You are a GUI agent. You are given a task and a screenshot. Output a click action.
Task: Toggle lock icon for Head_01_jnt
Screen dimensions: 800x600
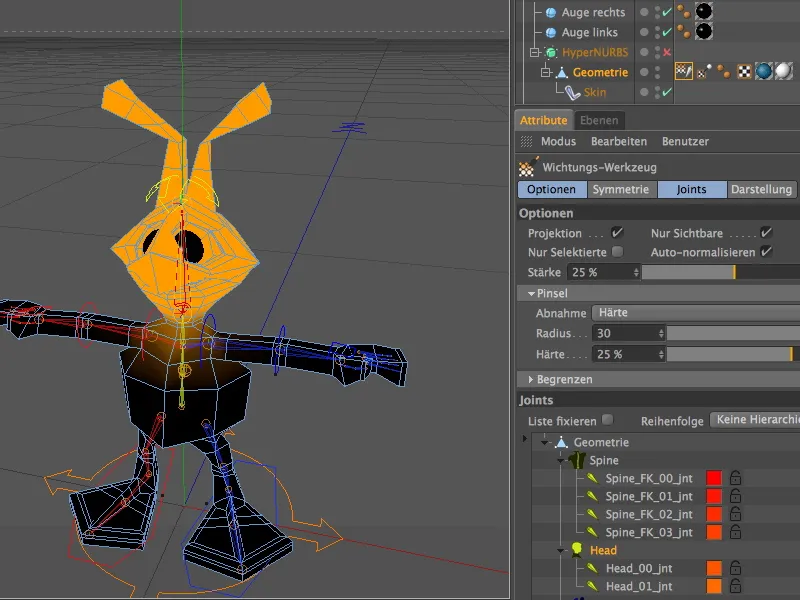(x=735, y=586)
